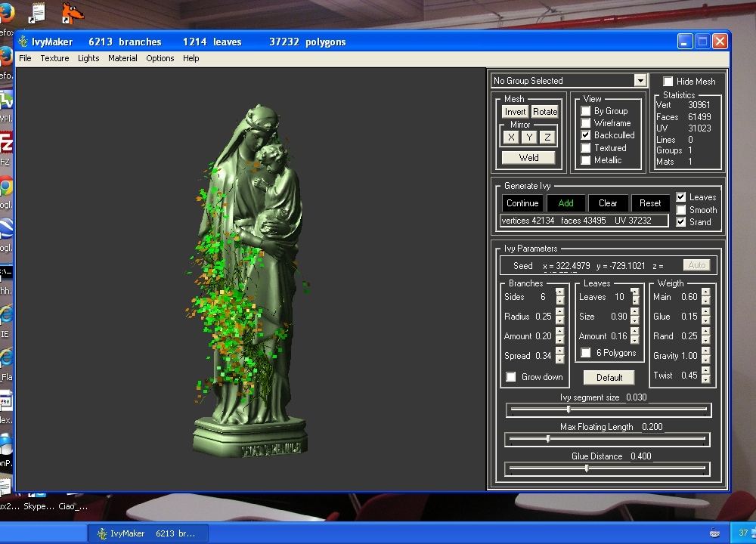Enable the 6 Polygons checkbox
The height and width of the screenshot is (544, 756).
tap(586, 353)
